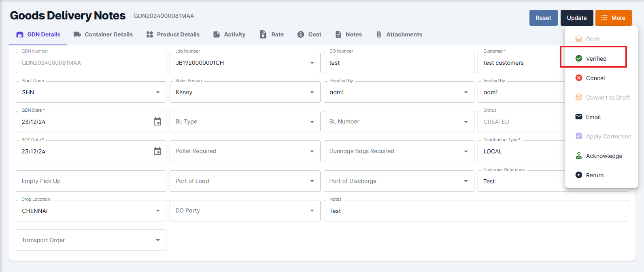Click the Activity document icon
The image size is (644, 272).
(217, 34)
